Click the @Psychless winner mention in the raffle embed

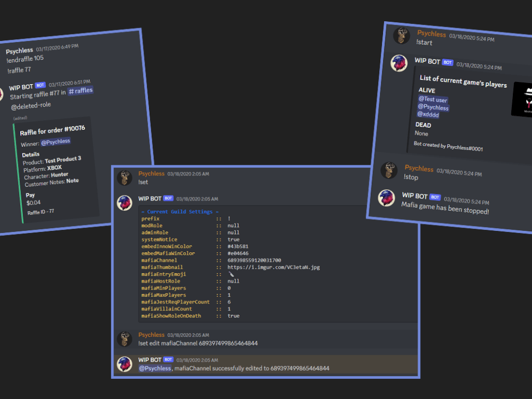(55, 141)
